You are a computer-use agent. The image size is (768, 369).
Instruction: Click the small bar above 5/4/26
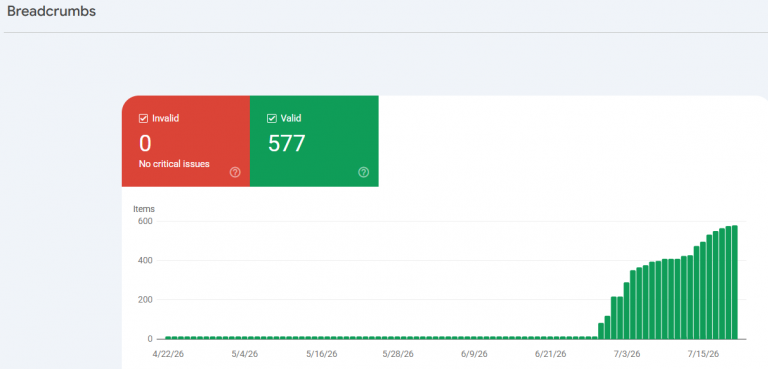pos(244,338)
